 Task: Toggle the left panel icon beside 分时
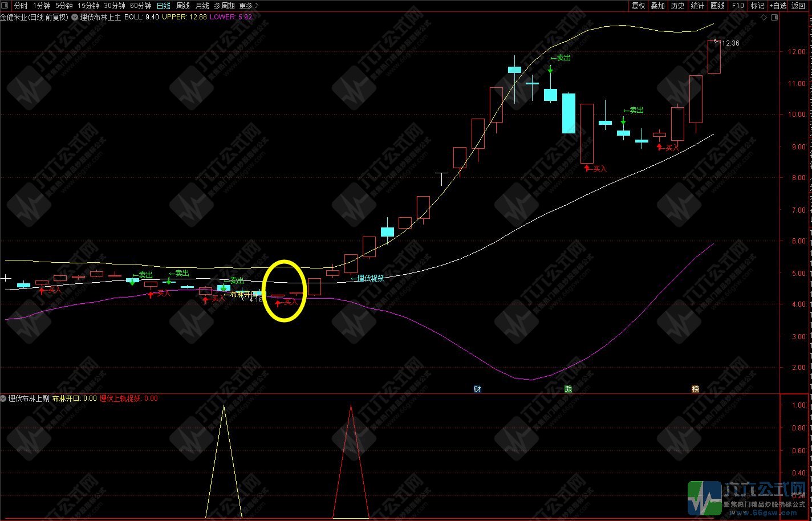[5, 6]
